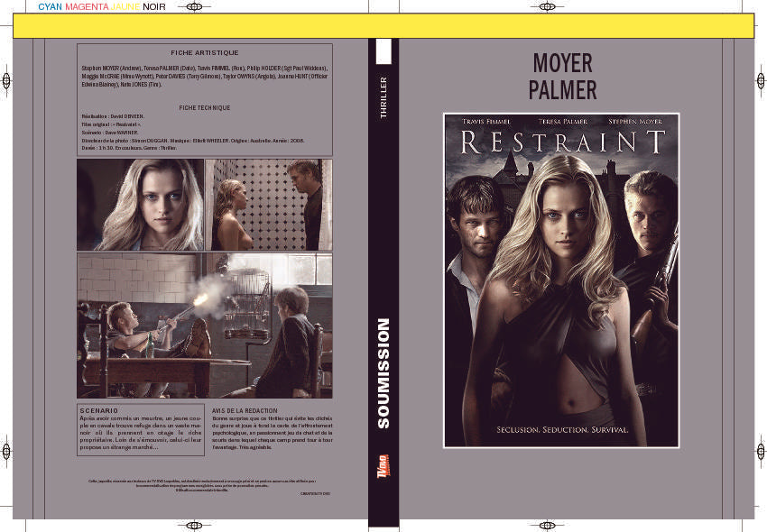Viewport: 767px width, 532px height.
Task: Open the Restraint front cover poster
Action: (x=561, y=280)
